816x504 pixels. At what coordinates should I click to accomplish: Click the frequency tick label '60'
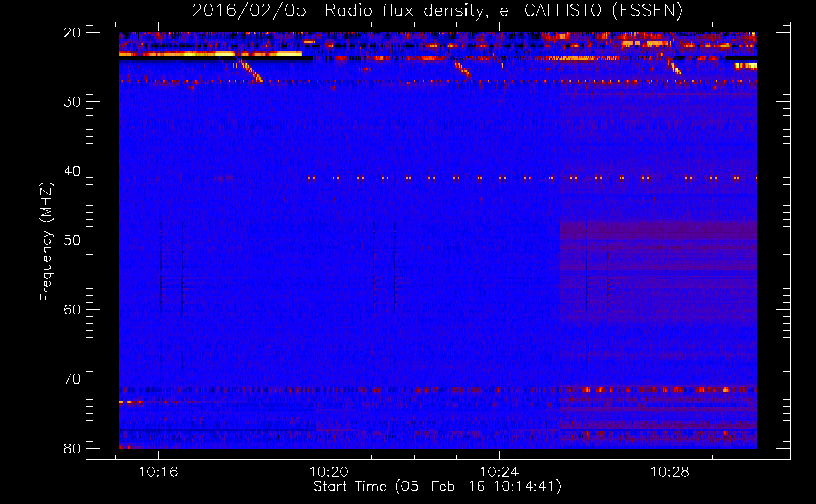click(72, 310)
